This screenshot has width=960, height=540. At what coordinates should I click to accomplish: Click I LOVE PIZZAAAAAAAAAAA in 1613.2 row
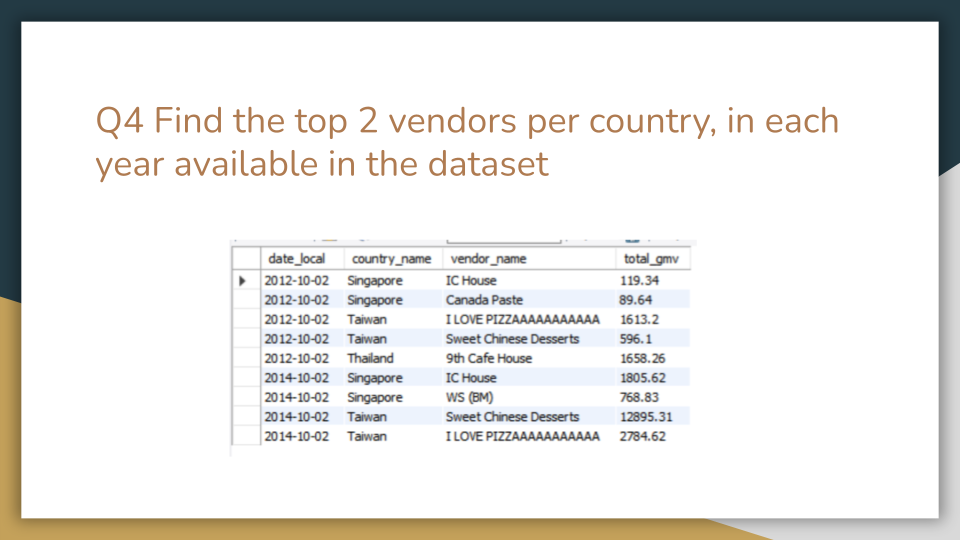[523, 320]
